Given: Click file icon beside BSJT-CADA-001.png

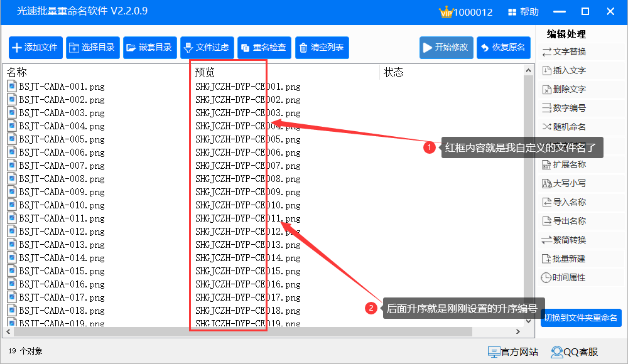Looking at the screenshot, I should click(x=12, y=86).
